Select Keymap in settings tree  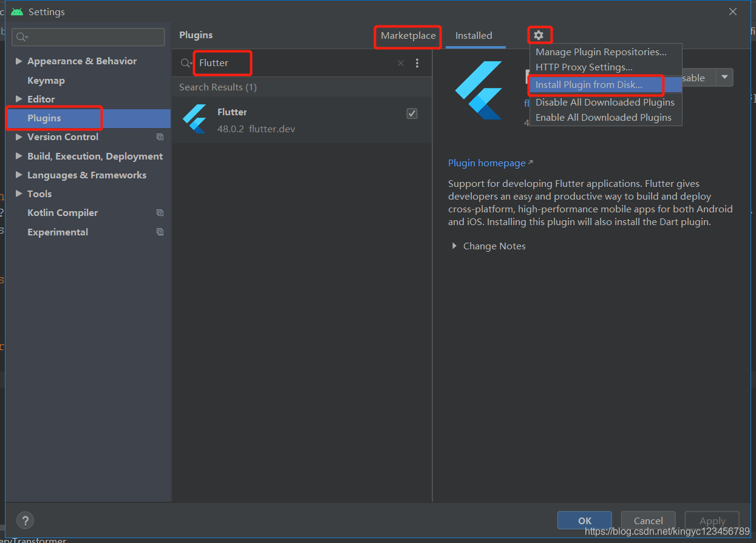[46, 80]
